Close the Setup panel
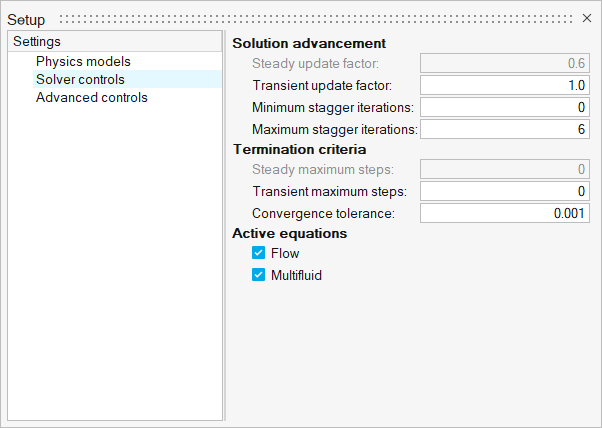The height and width of the screenshot is (428, 602). point(587,18)
